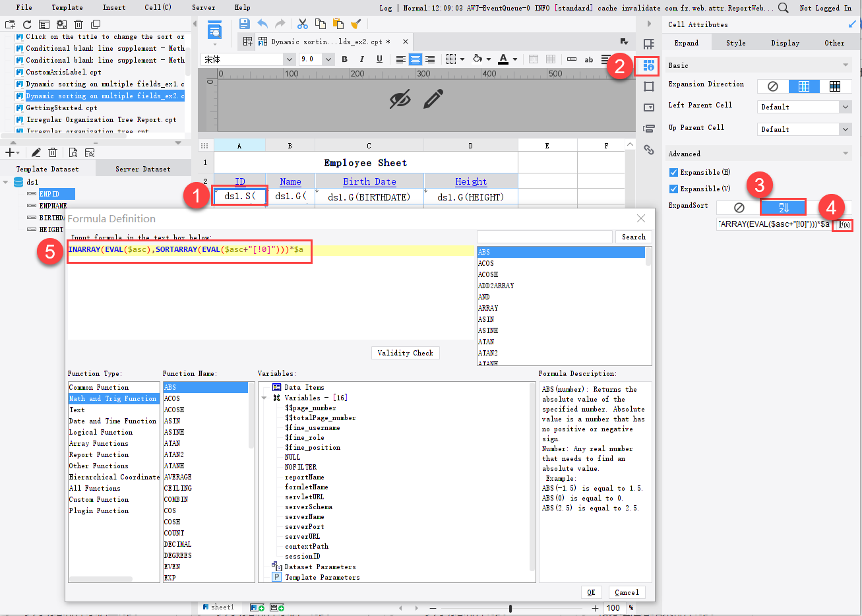This screenshot has height=616, width=862.
Task: Uncheck Expansible (H) checkbox
Action: coord(673,172)
